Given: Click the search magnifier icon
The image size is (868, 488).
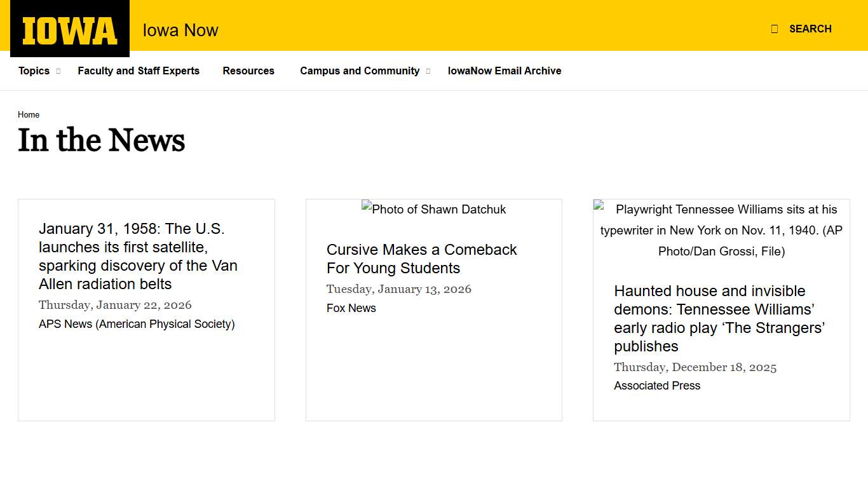Looking at the screenshot, I should [x=774, y=29].
